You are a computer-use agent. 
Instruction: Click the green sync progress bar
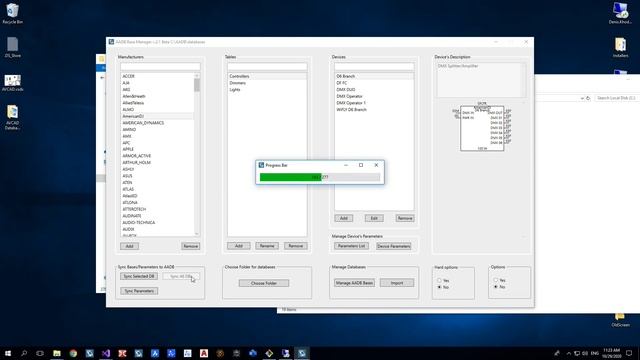[320, 177]
